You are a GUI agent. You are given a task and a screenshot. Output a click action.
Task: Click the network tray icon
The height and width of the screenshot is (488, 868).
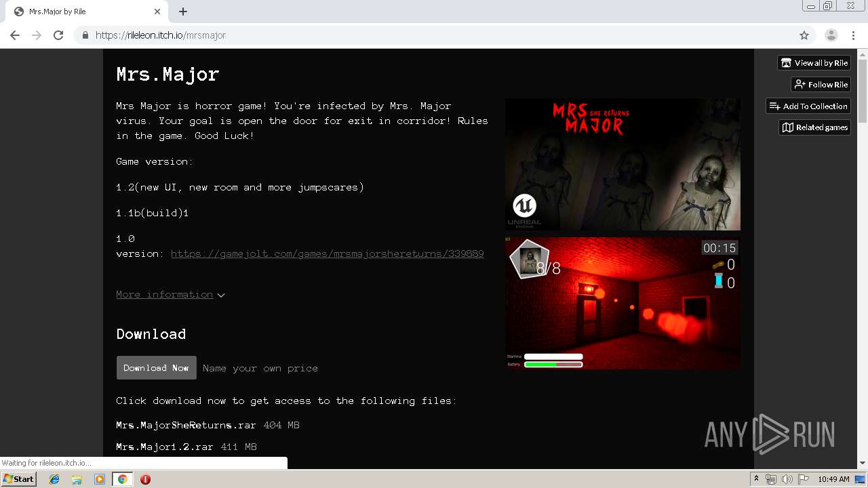[x=771, y=479]
